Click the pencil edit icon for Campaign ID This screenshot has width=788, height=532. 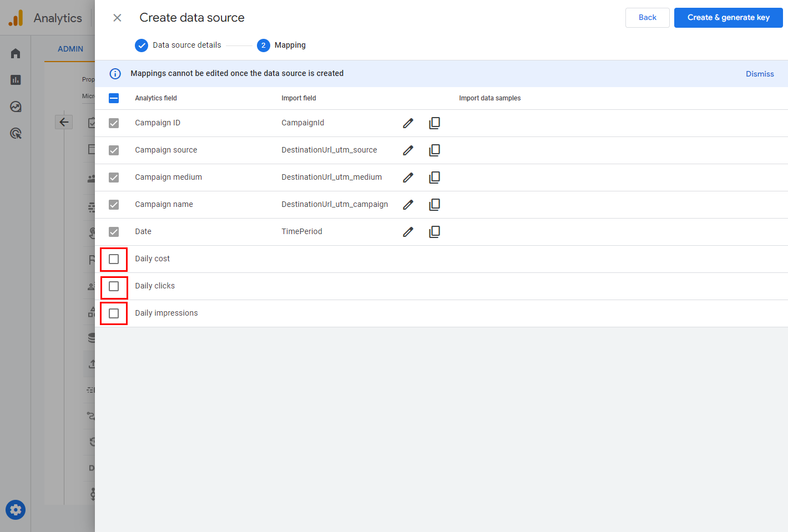pos(408,123)
